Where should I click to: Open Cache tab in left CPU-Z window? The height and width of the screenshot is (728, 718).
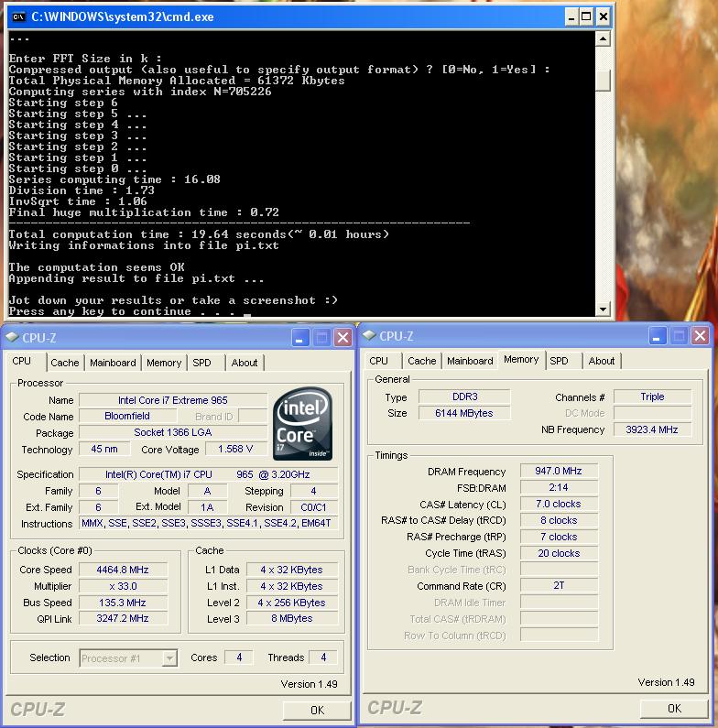click(x=65, y=363)
